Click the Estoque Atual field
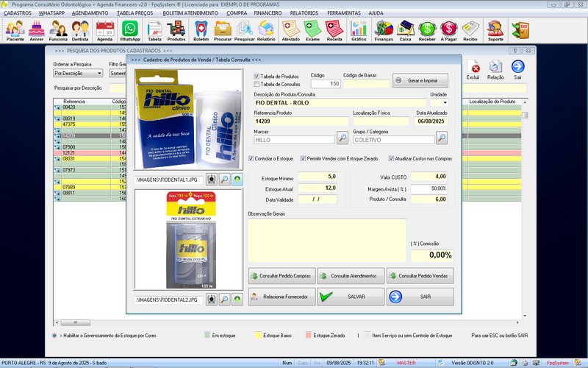 coord(318,188)
